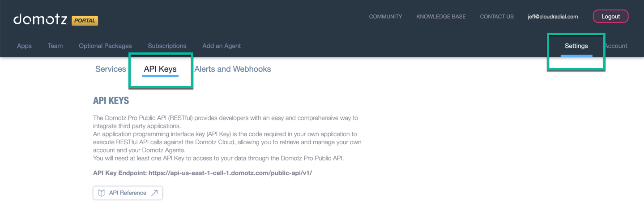This screenshot has height=207, width=644.
Task: Click the API Key Endpoint URL text
Action: (x=230, y=173)
